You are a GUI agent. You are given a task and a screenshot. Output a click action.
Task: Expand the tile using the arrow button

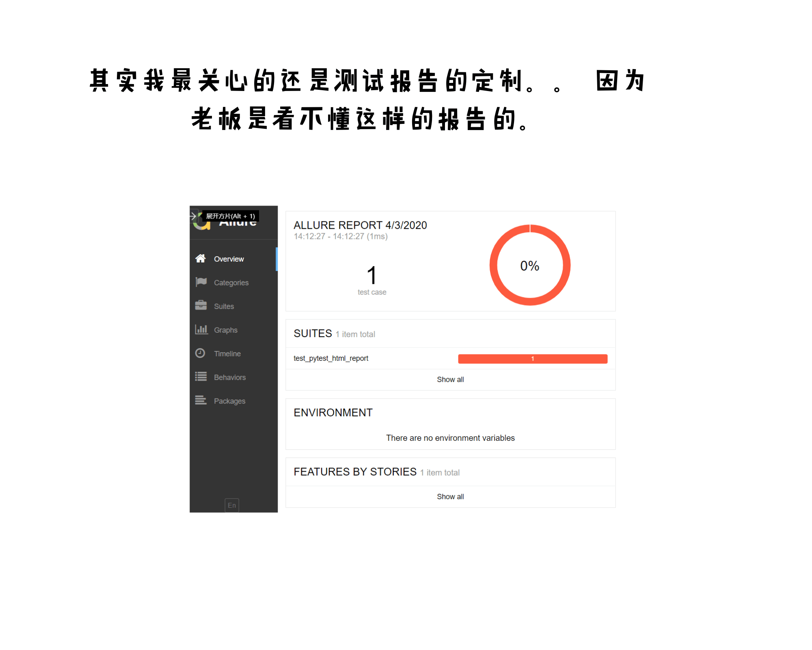click(x=194, y=216)
